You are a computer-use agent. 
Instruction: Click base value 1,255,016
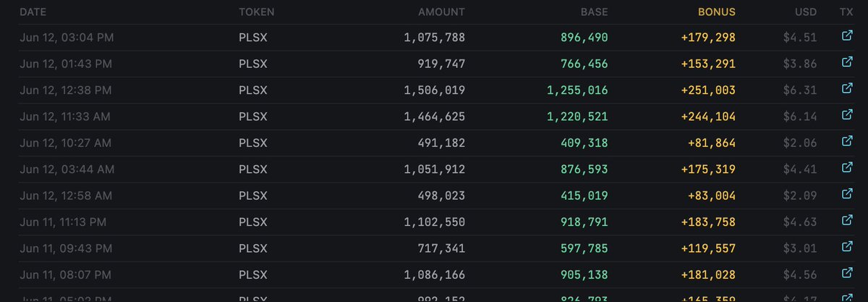(578, 91)
